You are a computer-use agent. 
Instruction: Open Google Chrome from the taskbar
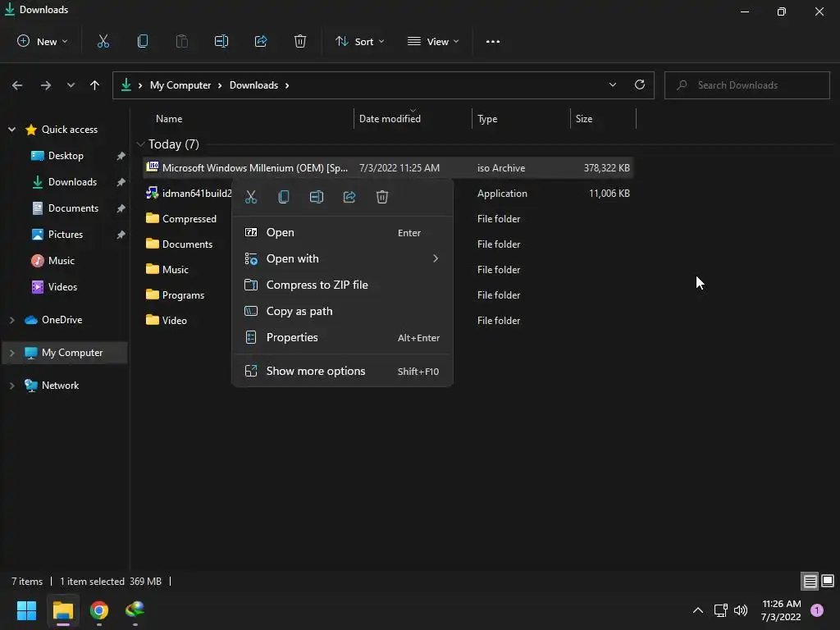[x=99, y=609]
